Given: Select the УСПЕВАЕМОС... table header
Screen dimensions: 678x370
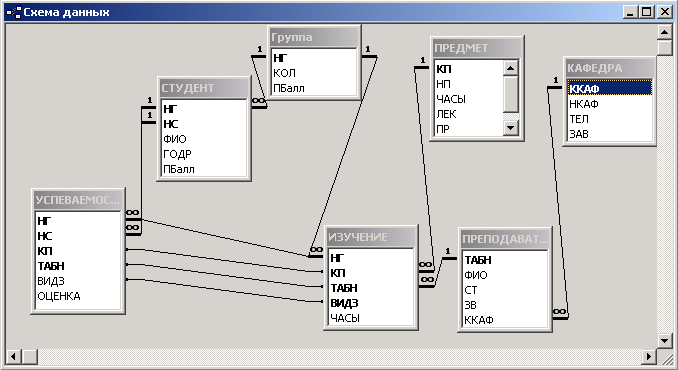Looking at the screenshot, I should 78,200.
